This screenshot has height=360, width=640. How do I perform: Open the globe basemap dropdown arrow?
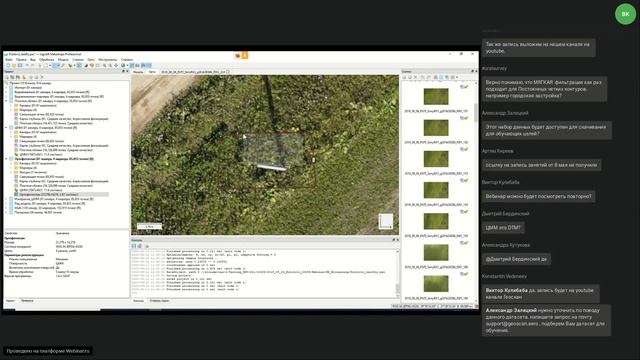coord(127,65)
